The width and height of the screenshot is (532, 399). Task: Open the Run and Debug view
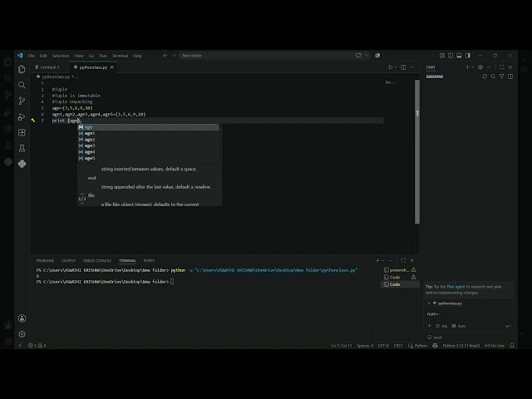pyautogui.click(x=22, y=116)
